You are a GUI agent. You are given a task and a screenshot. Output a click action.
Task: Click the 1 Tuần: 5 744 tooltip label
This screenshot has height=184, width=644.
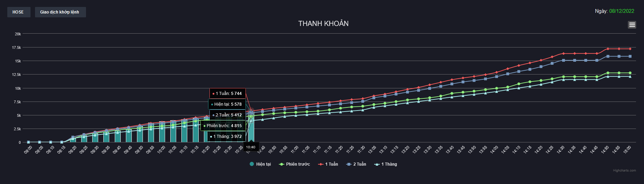pyautogui.click(x=228, y=94)
